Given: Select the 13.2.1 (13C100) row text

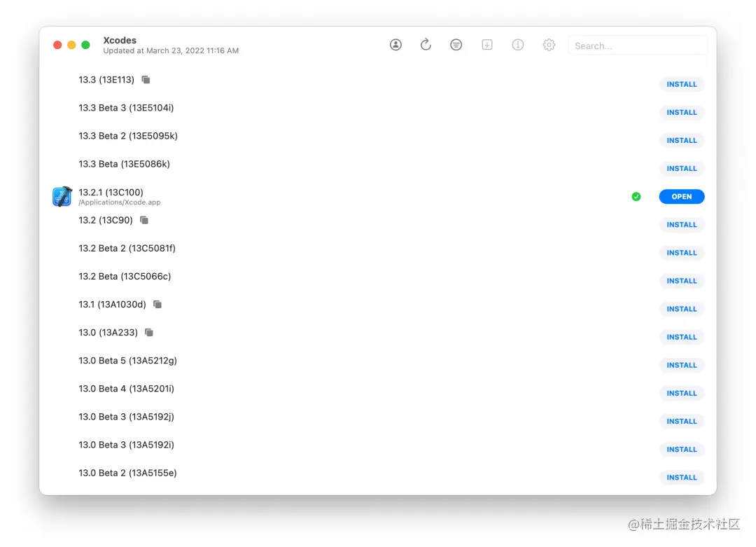Looking at the screenshot, I should [x=111, y=192].
